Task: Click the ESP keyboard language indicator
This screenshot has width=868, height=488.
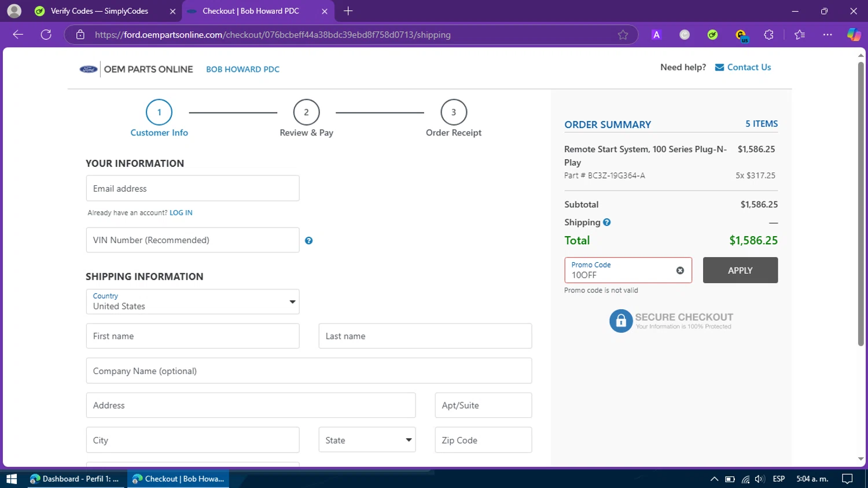Action: [779, 479]
